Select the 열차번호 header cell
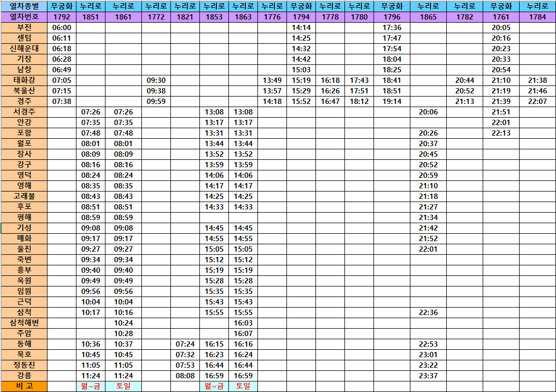 tap(24, 17)
